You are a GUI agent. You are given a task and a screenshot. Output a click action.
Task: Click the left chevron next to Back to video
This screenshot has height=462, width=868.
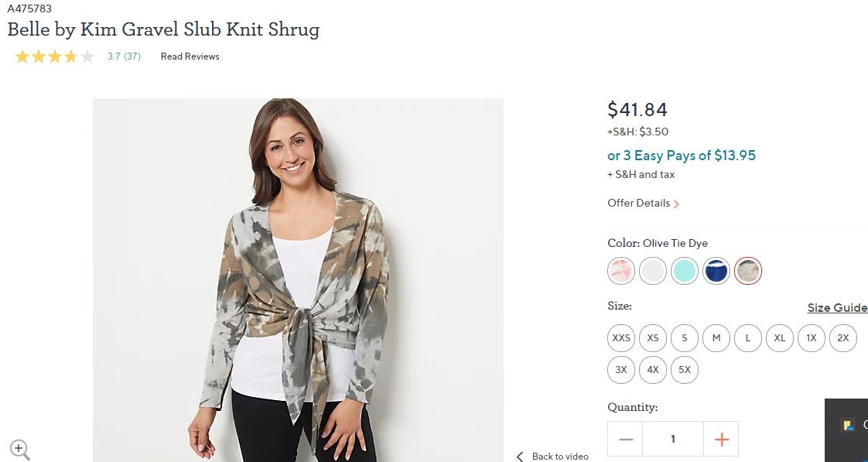point(521,457)
